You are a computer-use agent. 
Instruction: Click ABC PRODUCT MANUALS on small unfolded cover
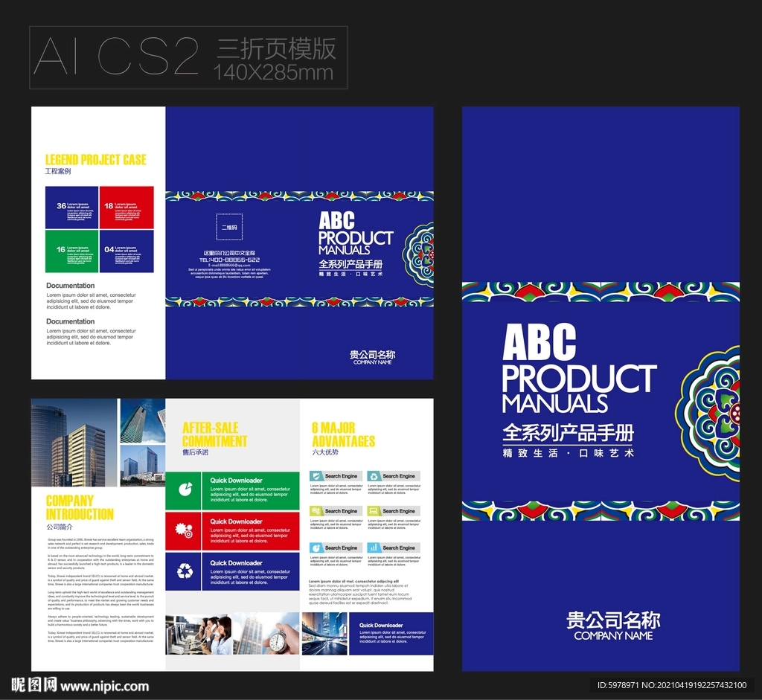(x=356, y=234)
